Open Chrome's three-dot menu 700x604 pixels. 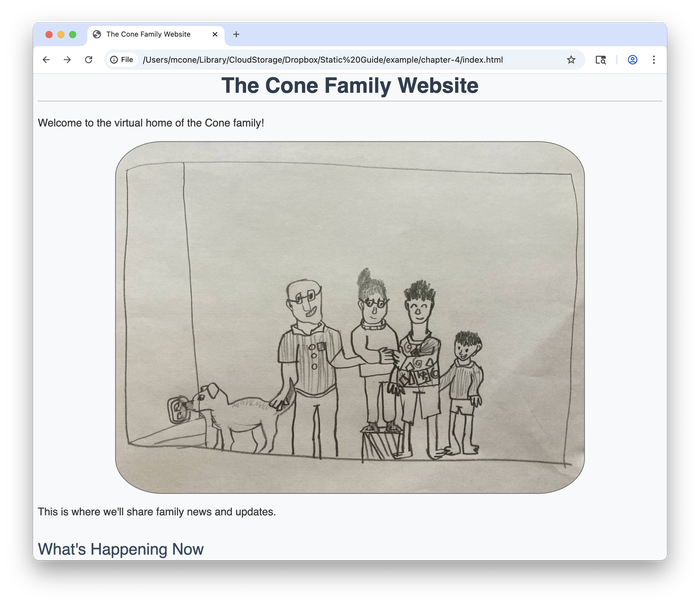pos(654,60)
